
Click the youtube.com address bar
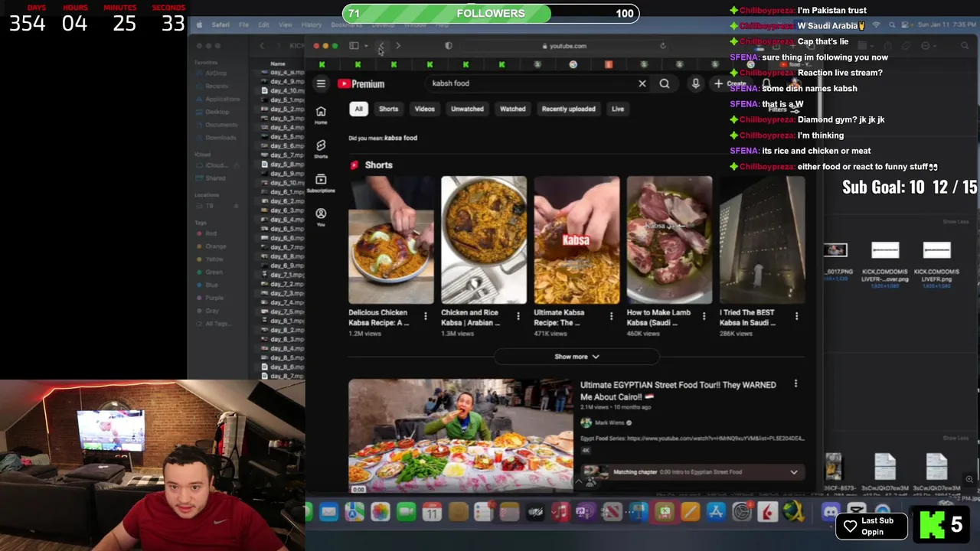[564, 46]
